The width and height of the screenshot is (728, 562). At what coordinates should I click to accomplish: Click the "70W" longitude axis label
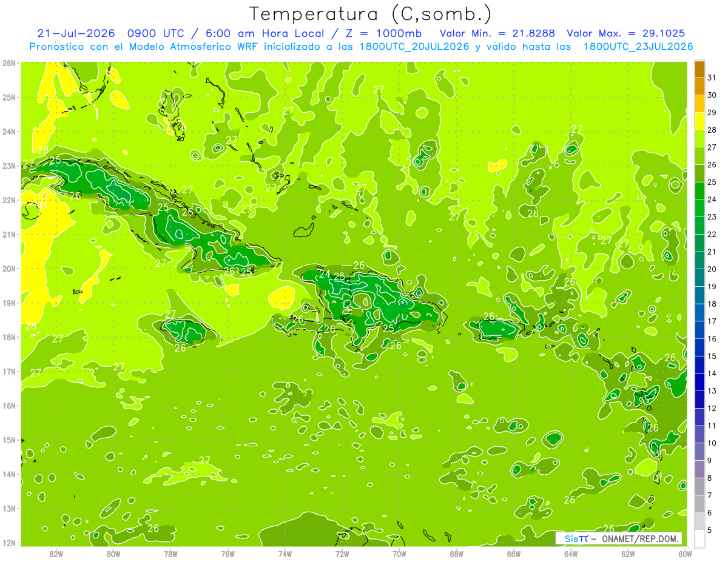pos(399,553)
